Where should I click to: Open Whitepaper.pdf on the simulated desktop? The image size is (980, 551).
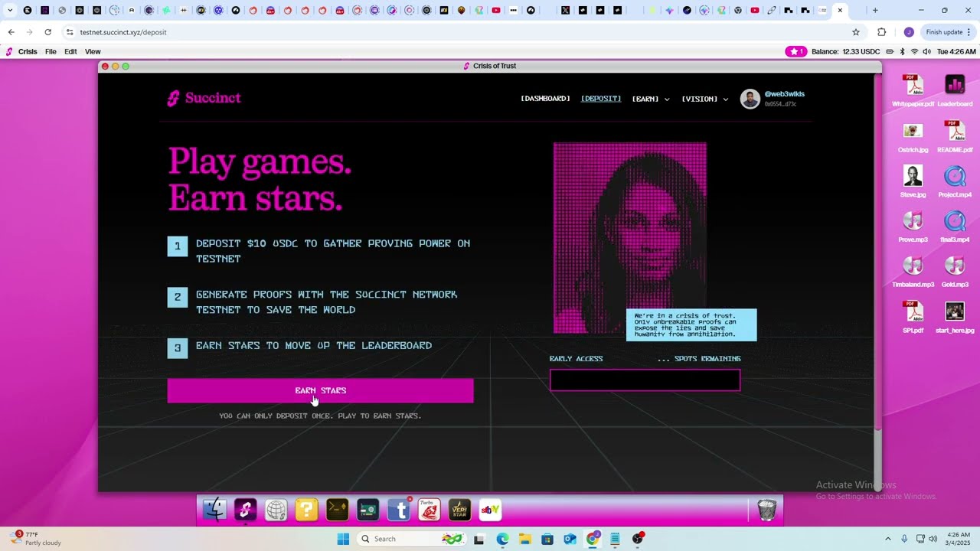(x=913, y=90)
